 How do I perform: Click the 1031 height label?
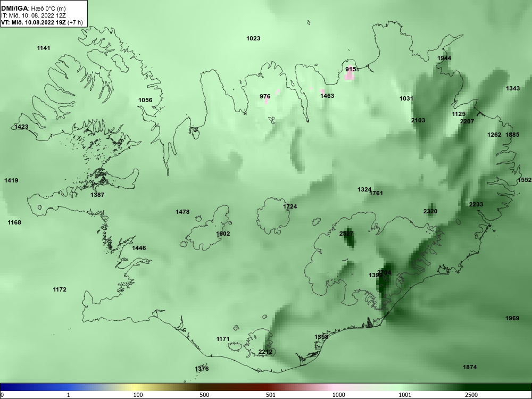pos(406,99)
